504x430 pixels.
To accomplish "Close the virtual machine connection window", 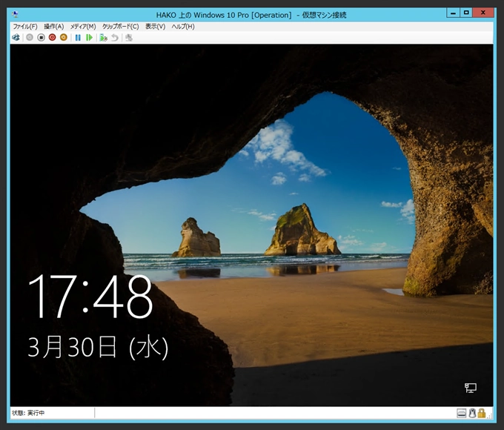I will click(483, 13).
